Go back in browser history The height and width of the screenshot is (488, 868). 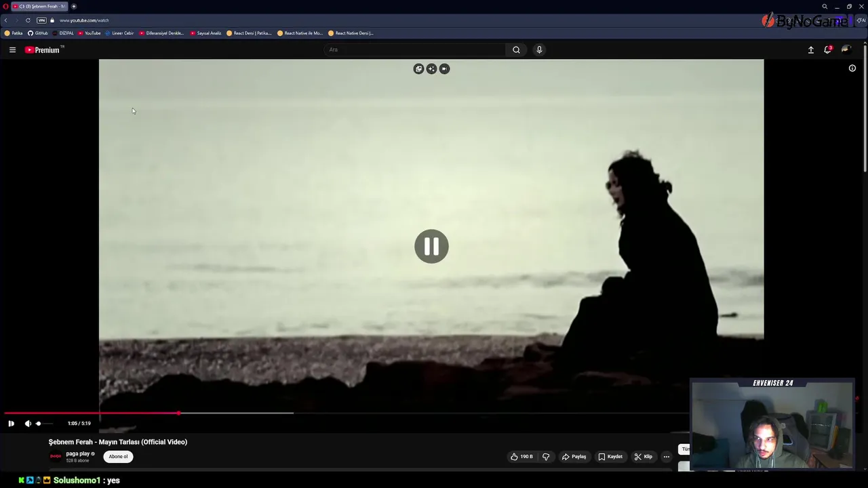tap(6, 20)
